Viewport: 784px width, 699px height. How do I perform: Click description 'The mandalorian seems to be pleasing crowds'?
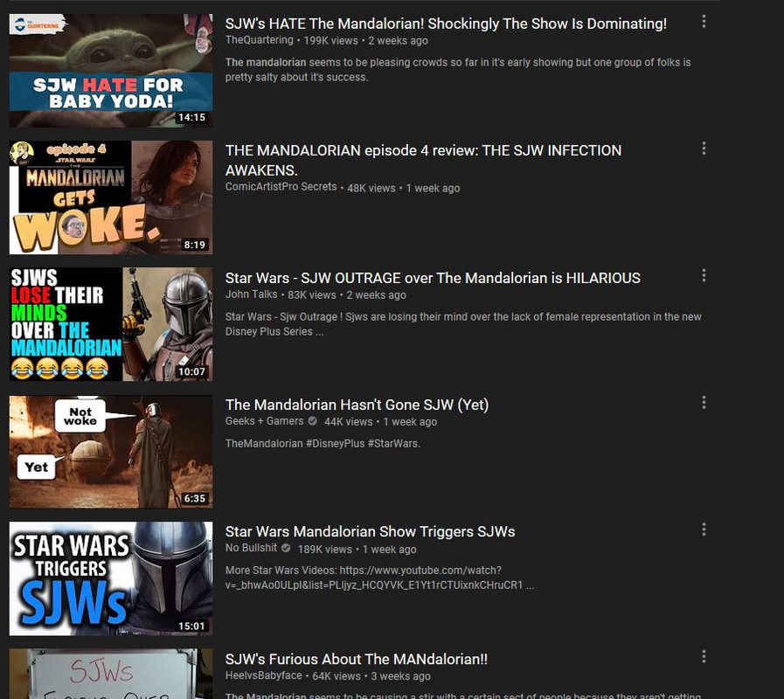pos(458,70)
